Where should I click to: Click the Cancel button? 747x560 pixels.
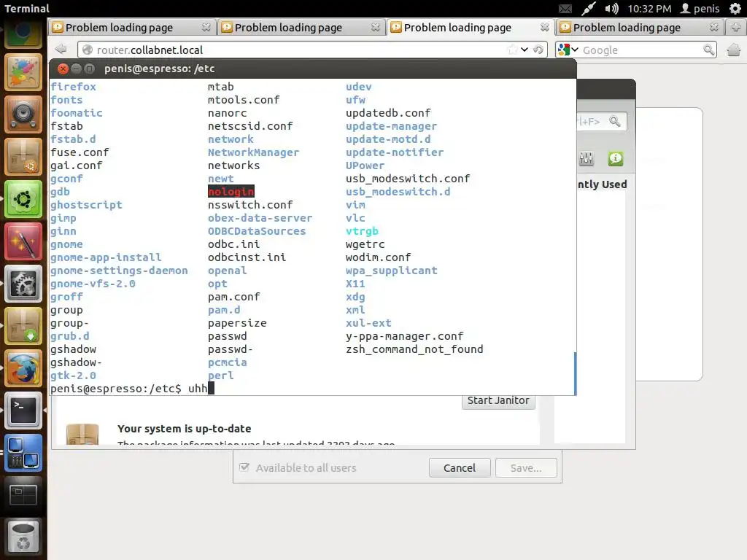(x=460, y=467)
